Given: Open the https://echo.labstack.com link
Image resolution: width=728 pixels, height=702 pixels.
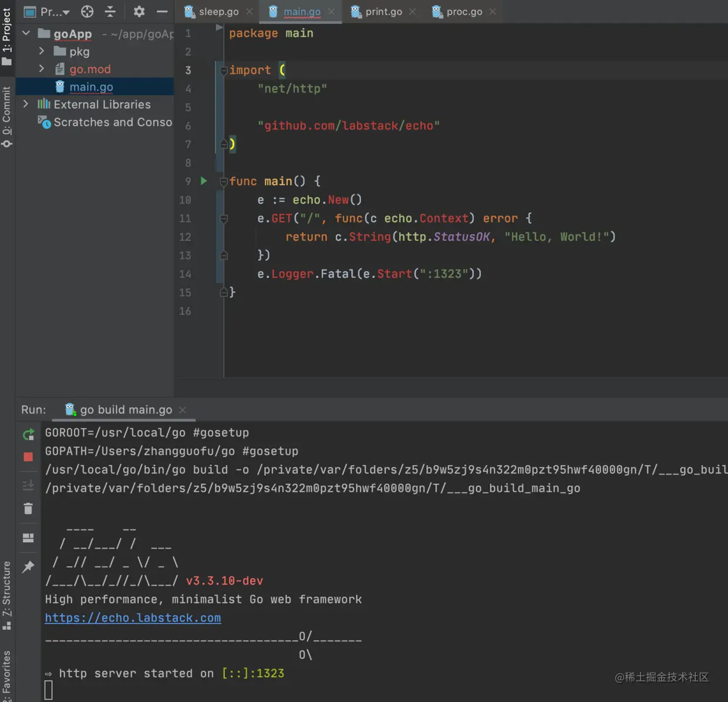Looking at the screenshot, I should [133, 618].
